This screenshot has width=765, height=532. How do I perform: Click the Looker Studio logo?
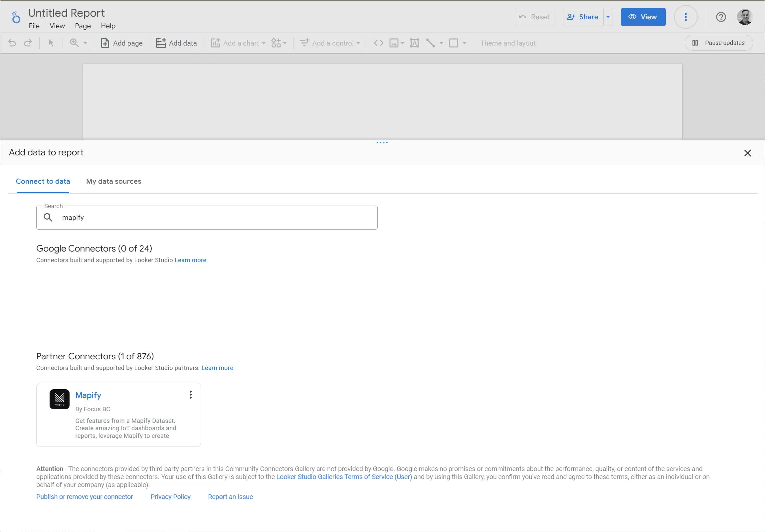coord(16,17)
